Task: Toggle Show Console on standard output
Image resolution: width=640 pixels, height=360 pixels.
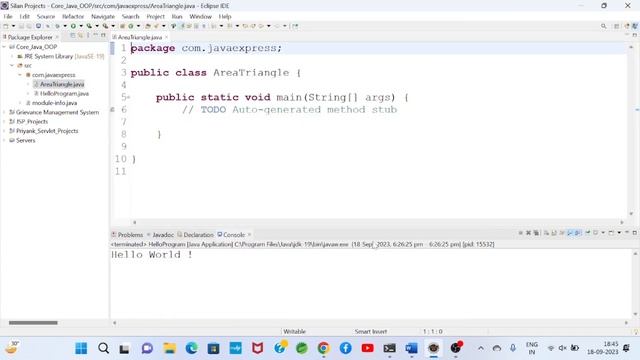Action: point(570,233)
